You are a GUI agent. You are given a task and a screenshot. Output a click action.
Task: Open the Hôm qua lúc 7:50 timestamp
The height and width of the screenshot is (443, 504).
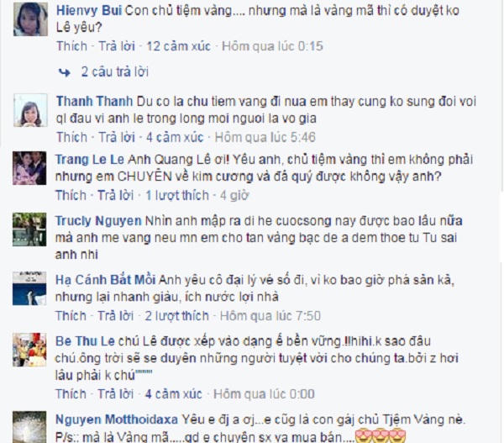tap(270, 315)
